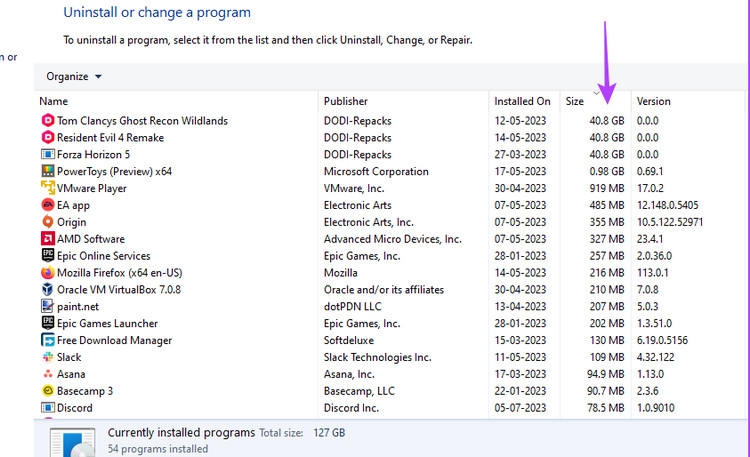Select the Asana program name
Image resolution: width=750 pixels, height=457 pixels.
pyautogui.click(x=71, y=374)
